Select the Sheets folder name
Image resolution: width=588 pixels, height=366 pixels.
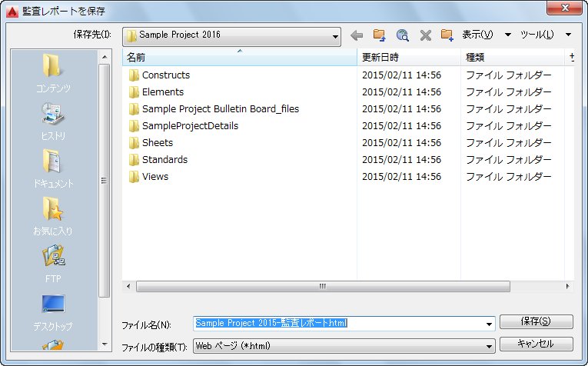(158, 143)
